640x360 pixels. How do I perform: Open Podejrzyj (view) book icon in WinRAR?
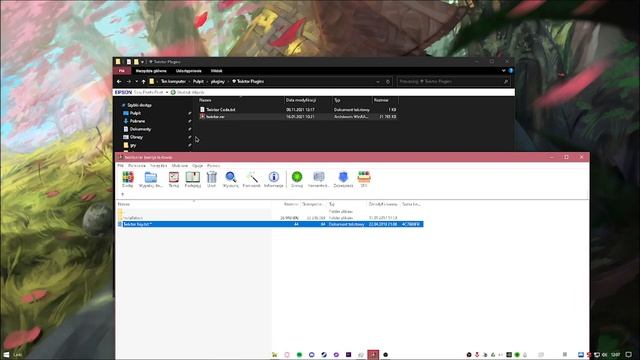[193, 180]
